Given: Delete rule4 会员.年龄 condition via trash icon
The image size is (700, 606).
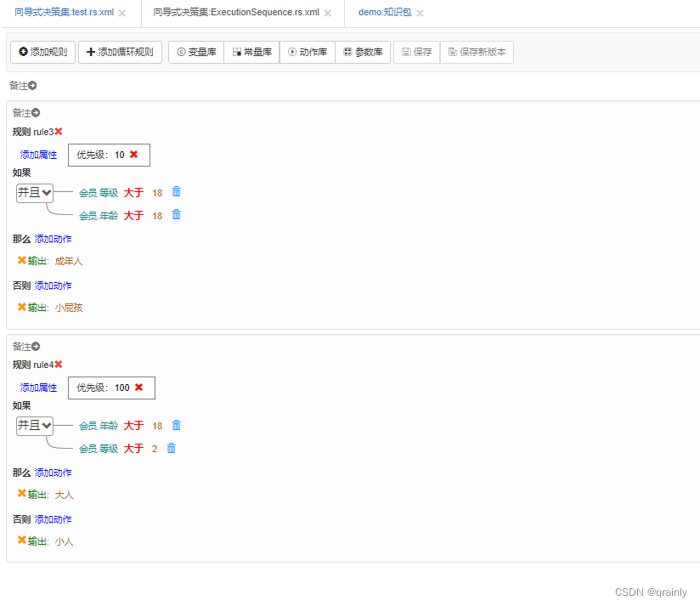Looking at the screenshot, I should coord(177,425).
